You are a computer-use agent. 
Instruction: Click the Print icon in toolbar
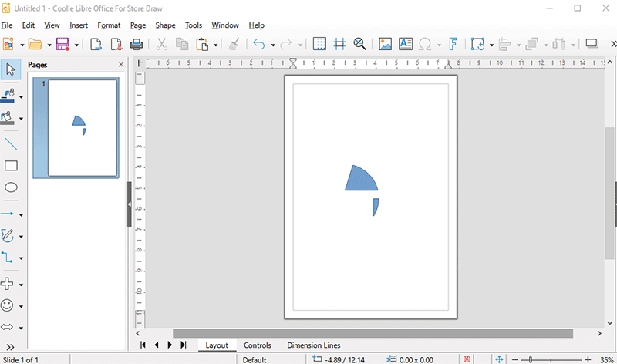[137, 44]
